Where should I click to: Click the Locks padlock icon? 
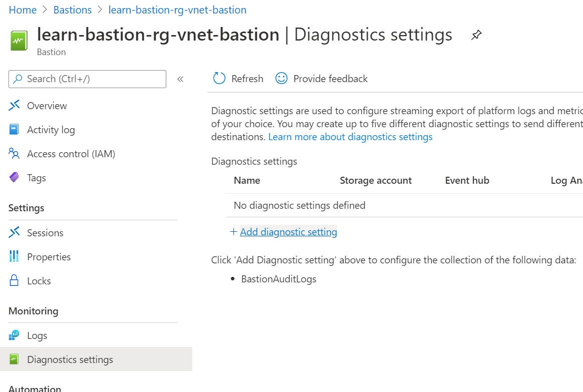[14, 280]
